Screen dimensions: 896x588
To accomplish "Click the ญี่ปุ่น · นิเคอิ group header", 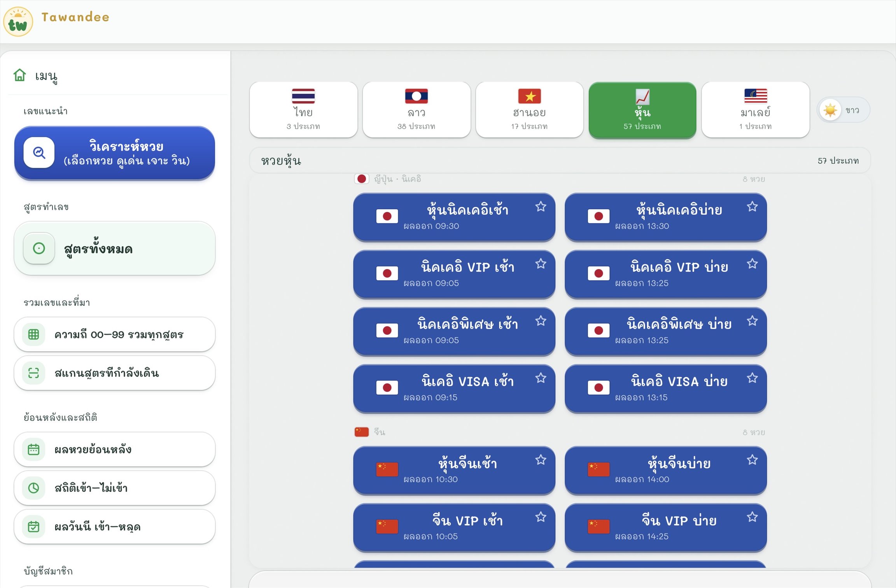I will pyautogui.click(x=560, y=179).
